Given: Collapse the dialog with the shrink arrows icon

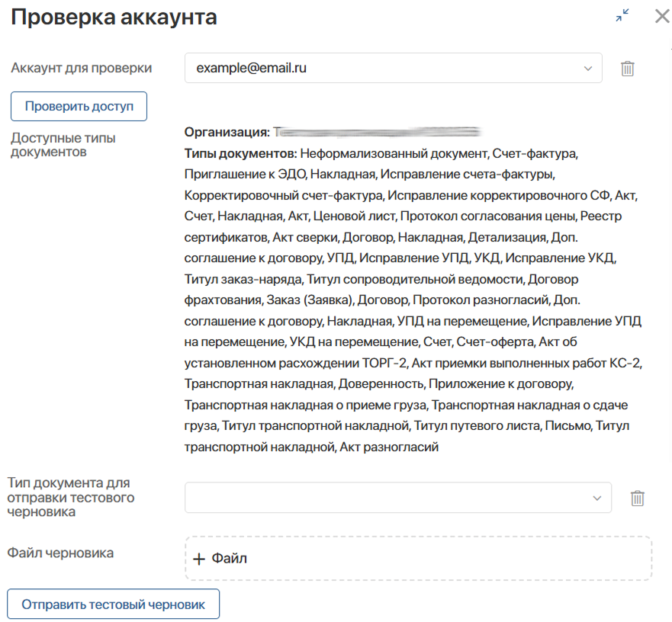Looking at the screenshot, I should click(622, 15).
